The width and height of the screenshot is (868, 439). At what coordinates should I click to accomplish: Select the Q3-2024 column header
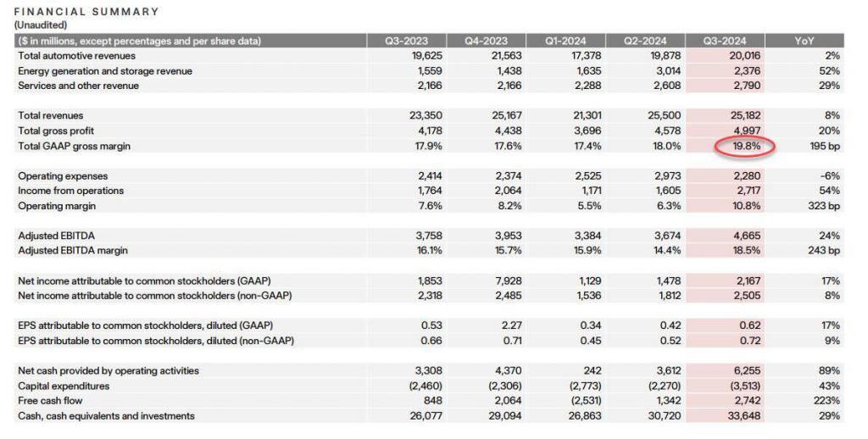pyautogui.click(x=725, y=41)
